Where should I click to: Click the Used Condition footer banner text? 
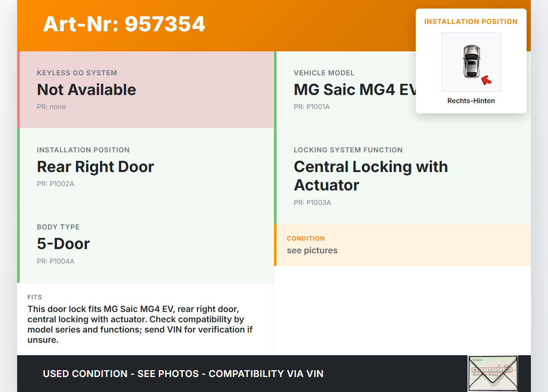tap(183, 374)
